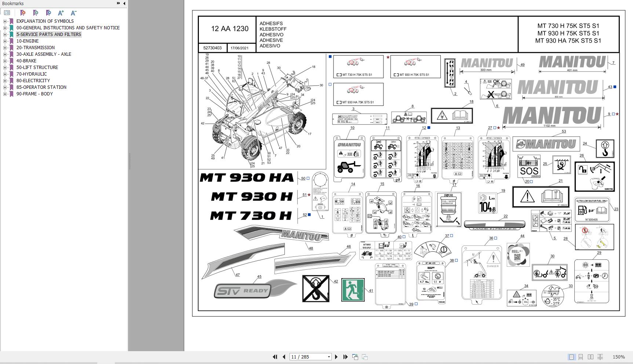This screenshot has height=364, width=633.
Task: Open the bookmark options list icon
Action: click(7, 13)
